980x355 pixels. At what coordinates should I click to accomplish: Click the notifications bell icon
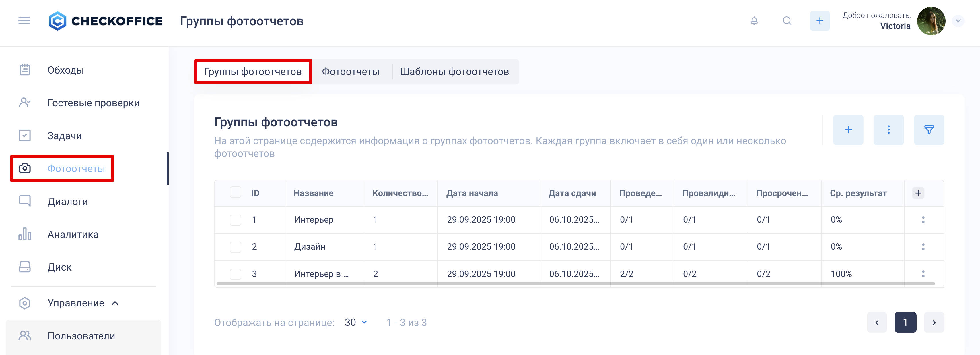754,21
